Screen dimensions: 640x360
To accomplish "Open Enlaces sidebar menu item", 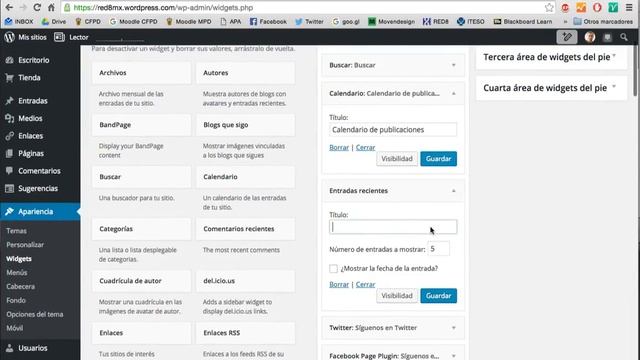I will [x=31, y=136].
